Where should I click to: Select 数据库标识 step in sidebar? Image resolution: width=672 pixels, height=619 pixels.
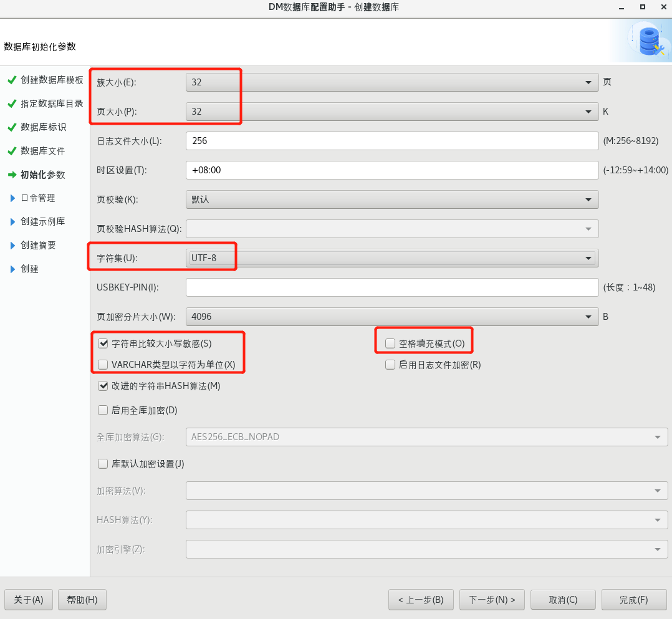tap(43, 127)
